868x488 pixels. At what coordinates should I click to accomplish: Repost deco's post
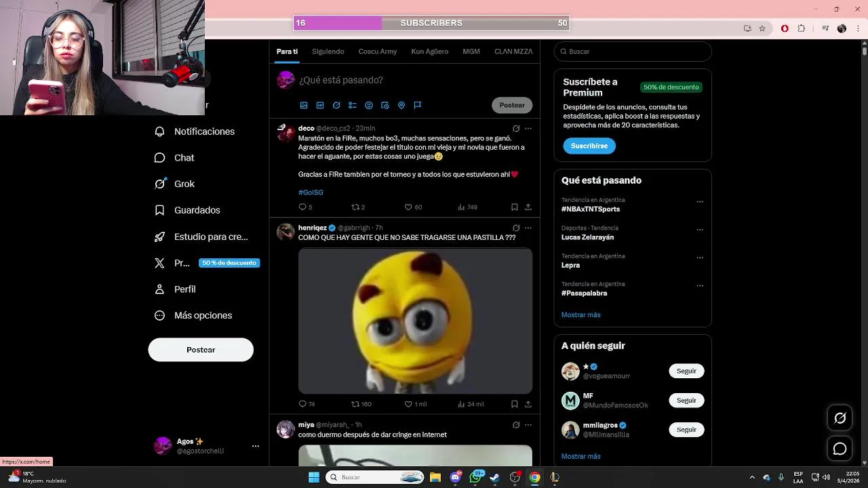(355, 207)
